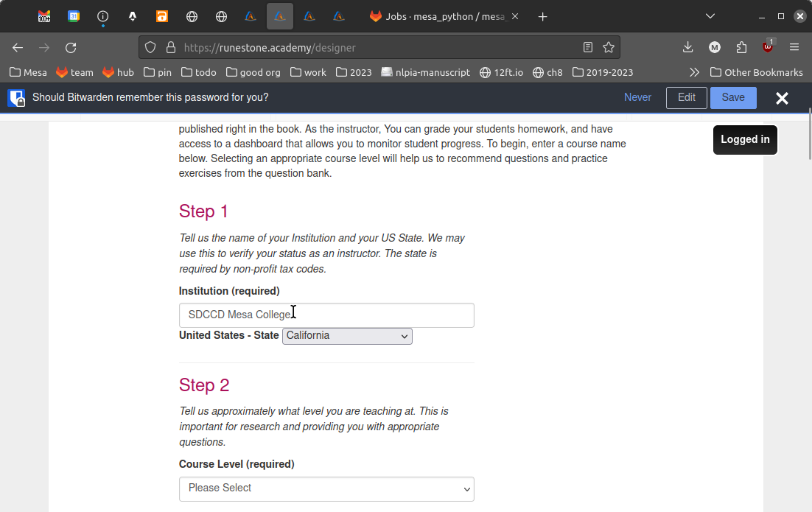812x512 pixels.
Task: Open the extensions puzzle icon
Action: click(741, 48)
